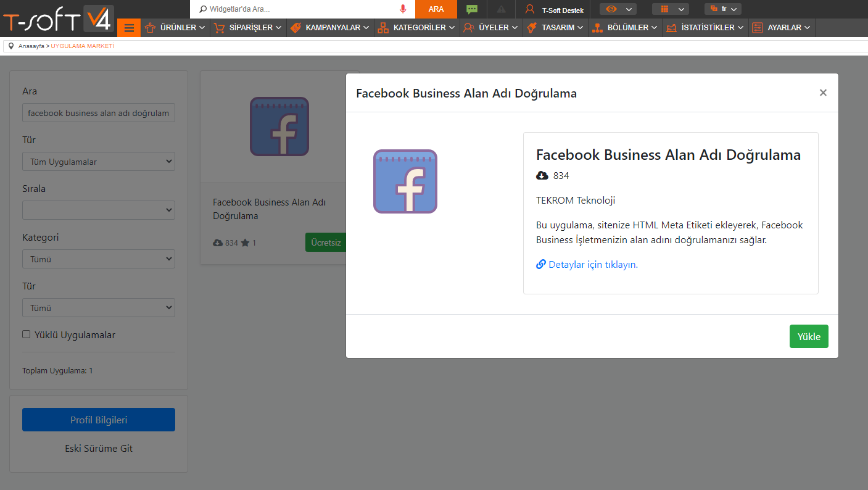Click the location pin breadcrumb icon
This screenshot has height=490, width=868.
point(11,46)
